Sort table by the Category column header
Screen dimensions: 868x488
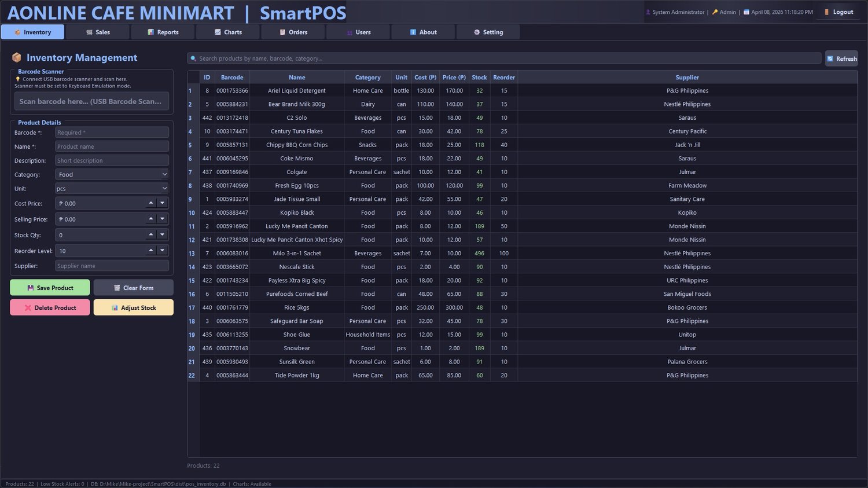point(368,77)
